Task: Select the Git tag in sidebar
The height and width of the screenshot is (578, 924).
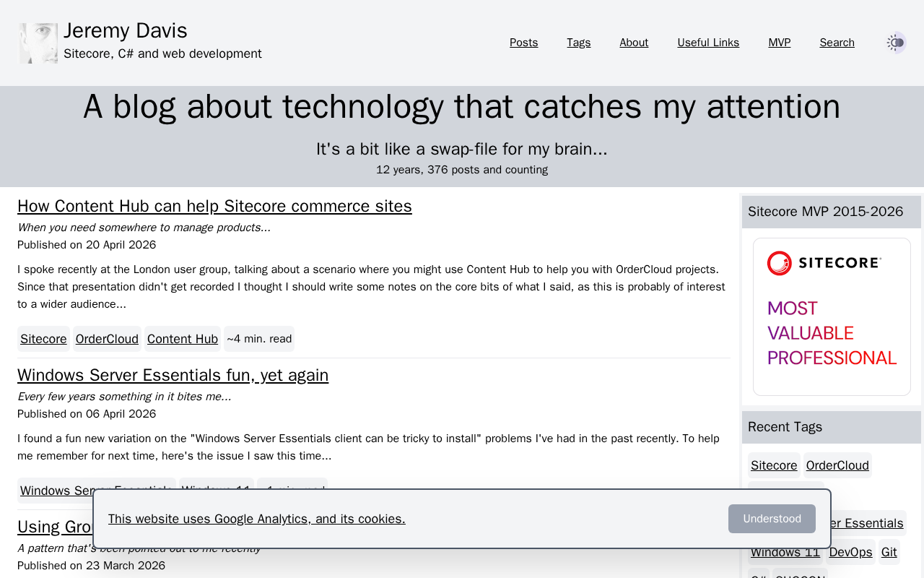Action: [x=889, y=552]
